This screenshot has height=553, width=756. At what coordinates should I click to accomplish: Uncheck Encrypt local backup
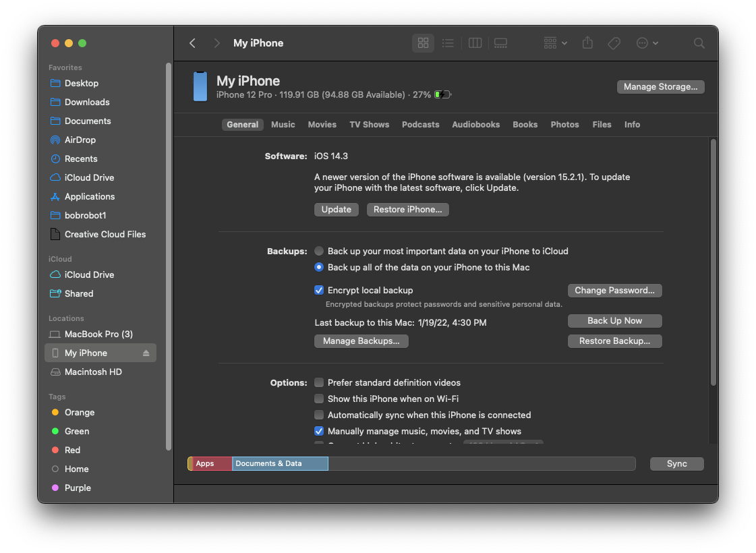(x=319, y=291)
